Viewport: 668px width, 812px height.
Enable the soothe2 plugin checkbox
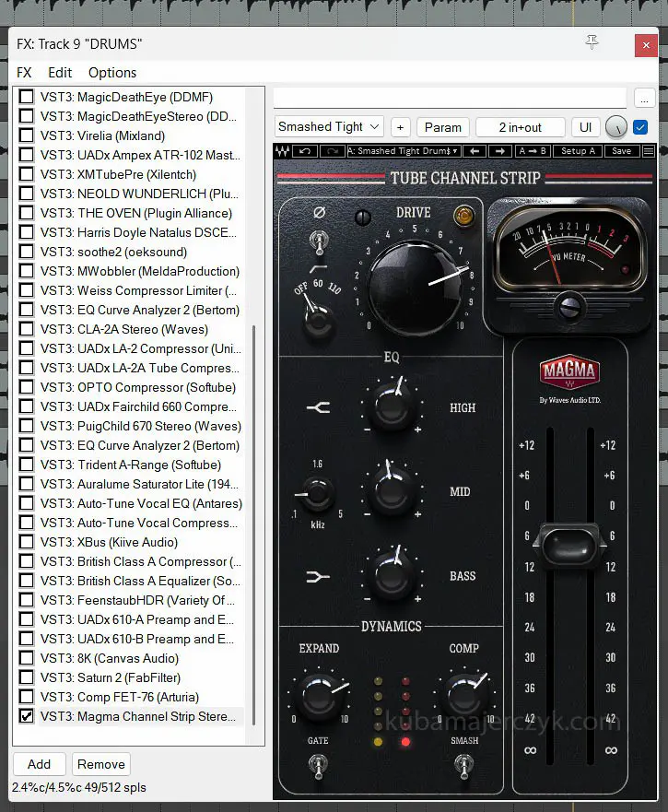[27, 252]
